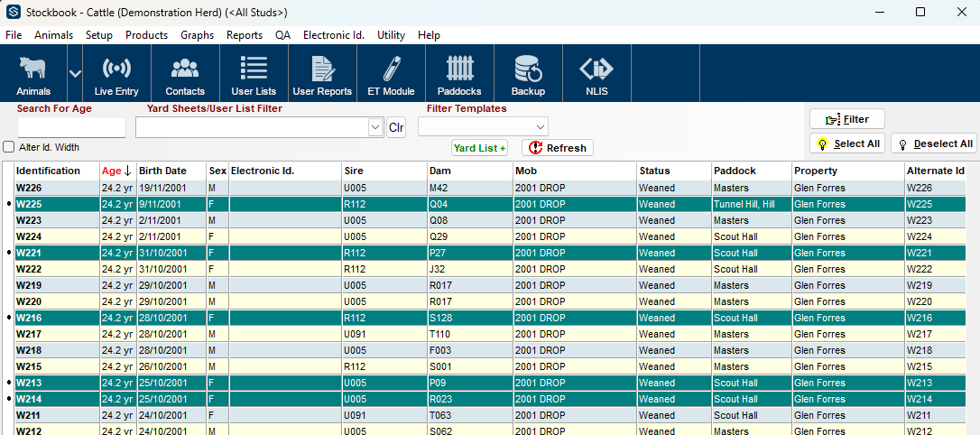980x435 pixels.
Task: Click the Live Entry icon
Action: coord(116,74)
